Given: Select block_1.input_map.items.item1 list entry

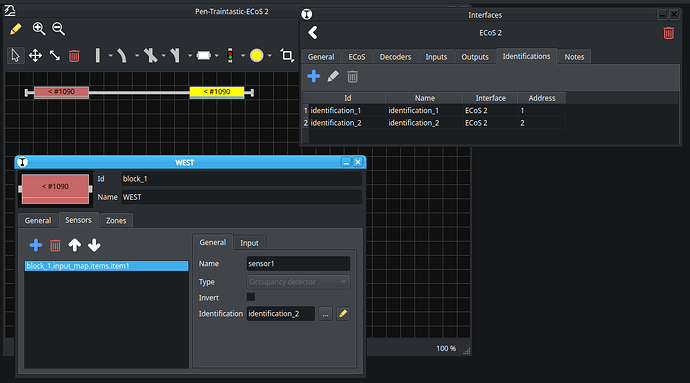Looking at the screenshot, I should coord(106,266).
